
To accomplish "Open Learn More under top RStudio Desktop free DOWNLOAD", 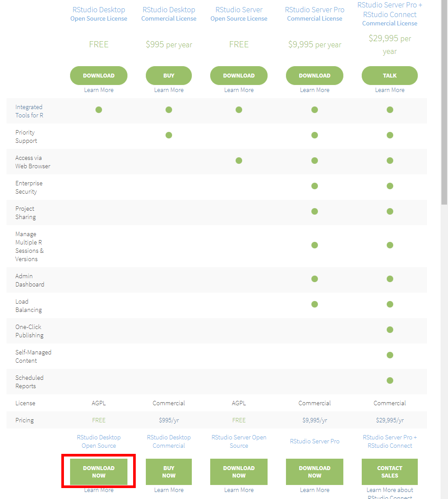I will [99, 90].
